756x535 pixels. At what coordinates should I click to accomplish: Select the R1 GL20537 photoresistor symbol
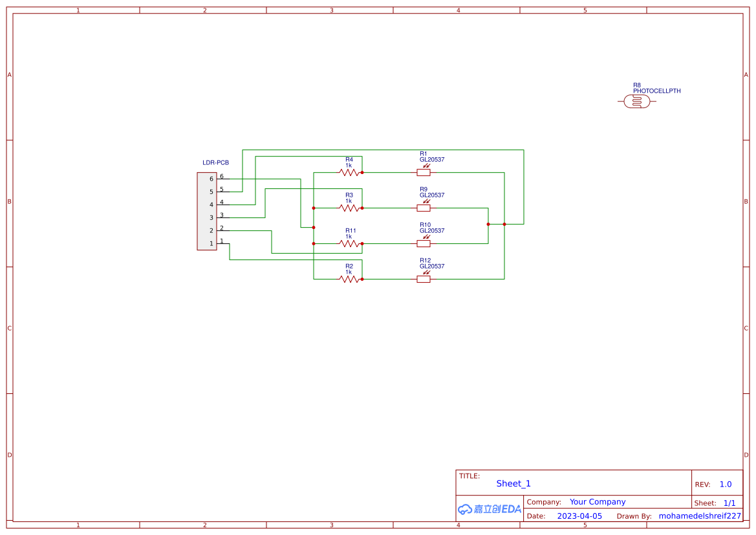point(424,172)
